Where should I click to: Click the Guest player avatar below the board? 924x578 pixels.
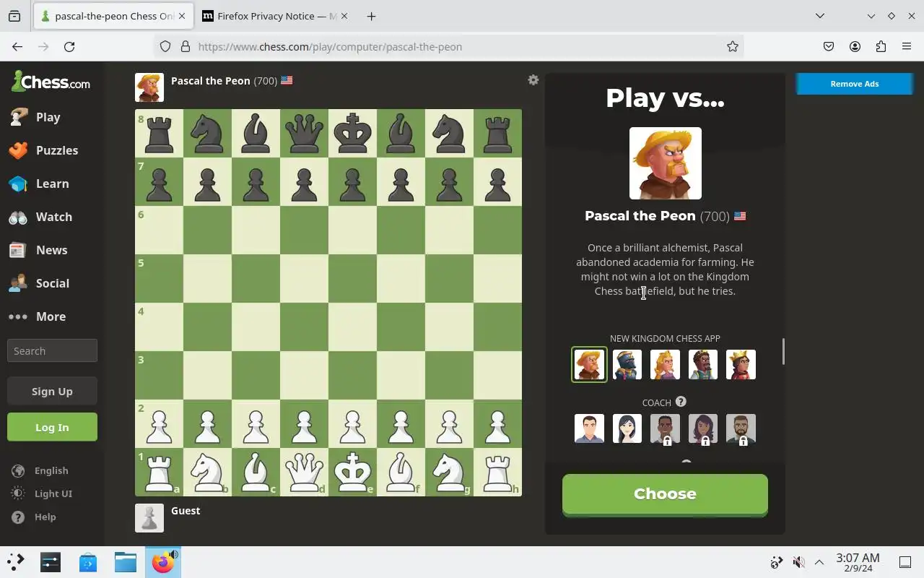click(149, 517)
